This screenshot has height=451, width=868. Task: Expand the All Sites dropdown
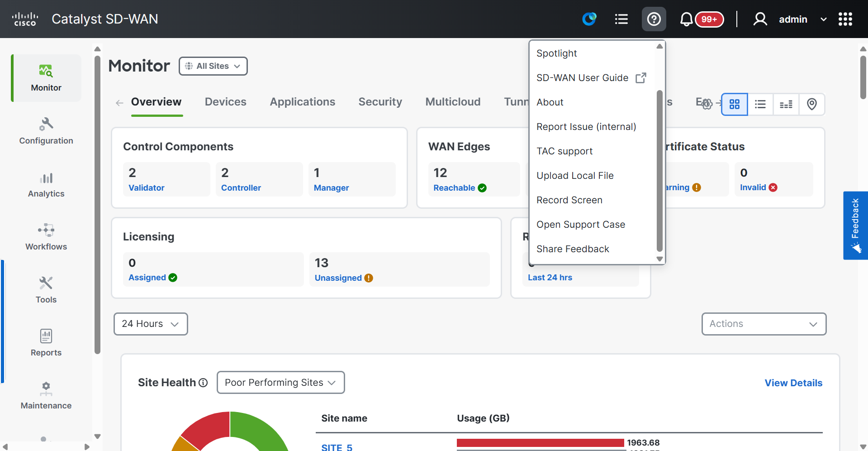[x=213, y=66]
